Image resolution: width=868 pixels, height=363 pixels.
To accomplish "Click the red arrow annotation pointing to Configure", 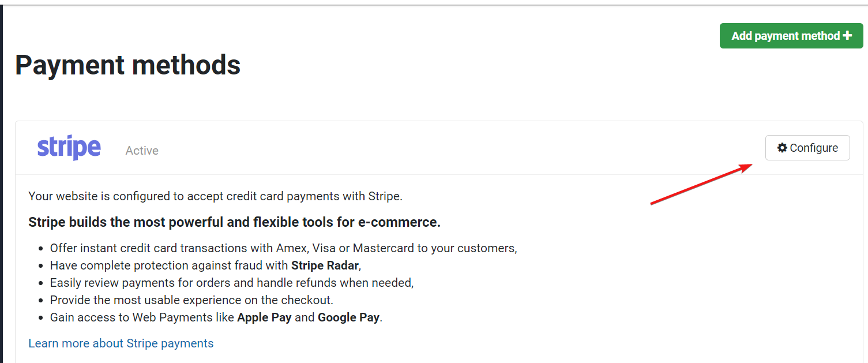I will pos(701,184).
